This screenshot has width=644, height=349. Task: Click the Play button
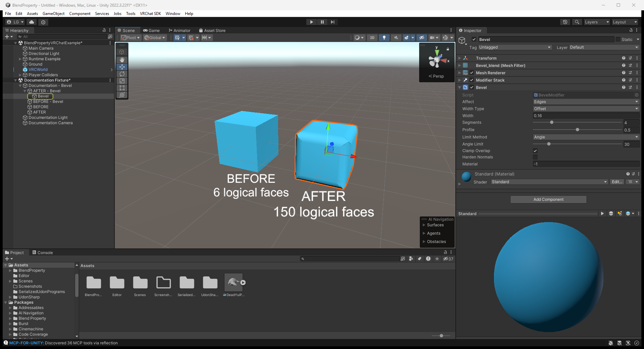point(311,22)
